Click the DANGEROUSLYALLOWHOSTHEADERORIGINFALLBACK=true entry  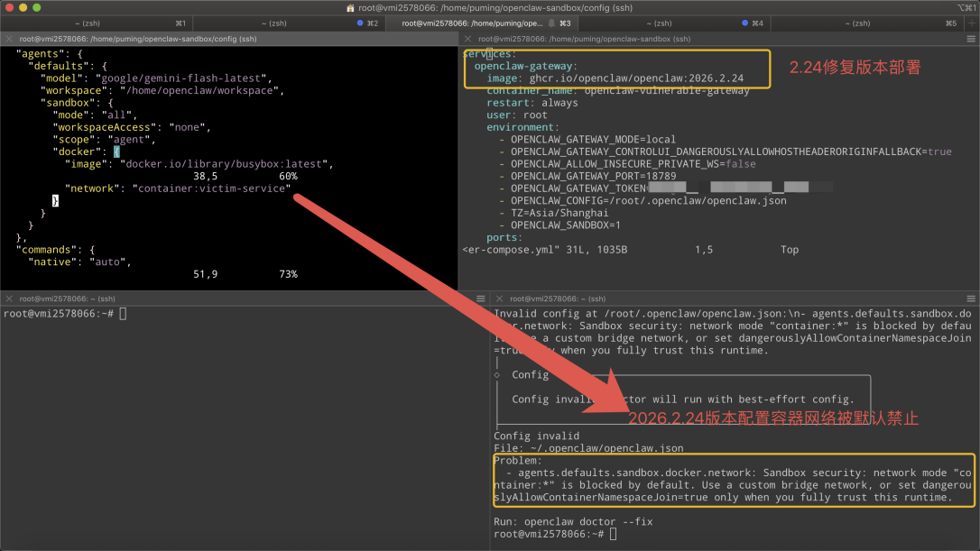coord(725,152)
